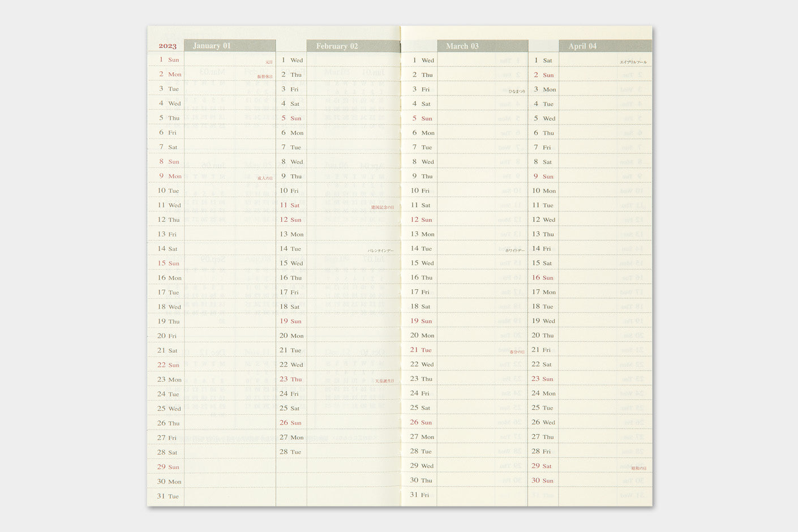Click the January 1 Japanese holiday note
This screenshot has height=532, width=798.
[x=269, y=62]
